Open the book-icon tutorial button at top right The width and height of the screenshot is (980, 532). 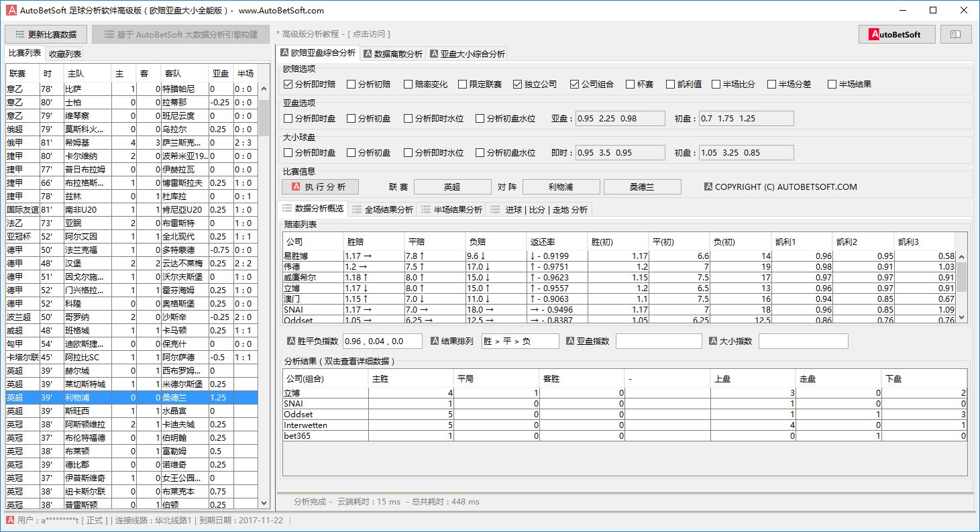click(956, 34)
